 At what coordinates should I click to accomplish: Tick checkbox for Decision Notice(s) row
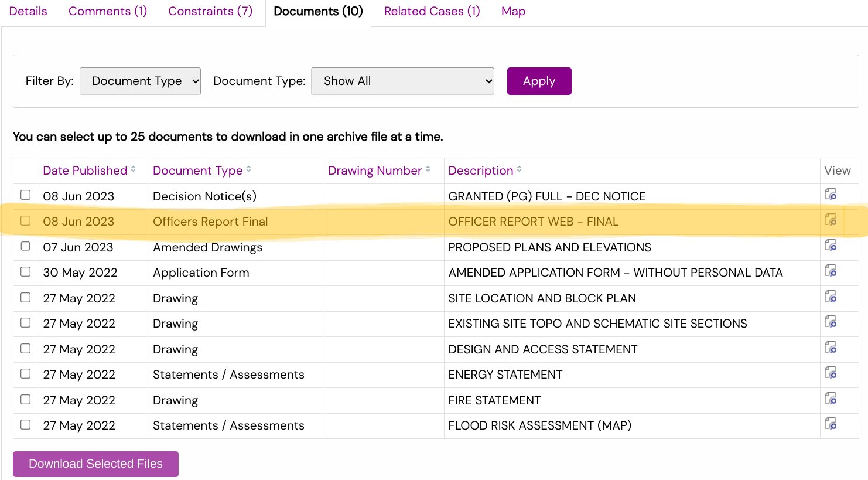pyautogui.click(x=25, y=195)
